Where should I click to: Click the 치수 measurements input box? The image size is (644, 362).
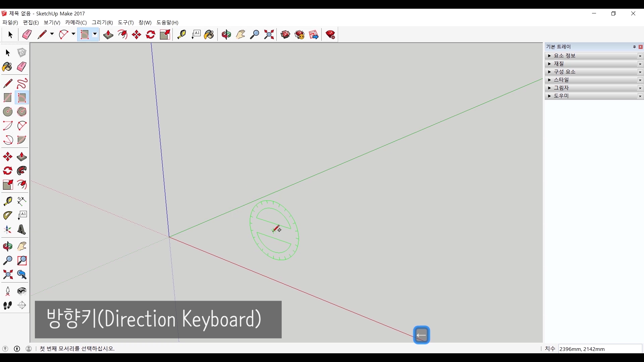pos(600,349)
